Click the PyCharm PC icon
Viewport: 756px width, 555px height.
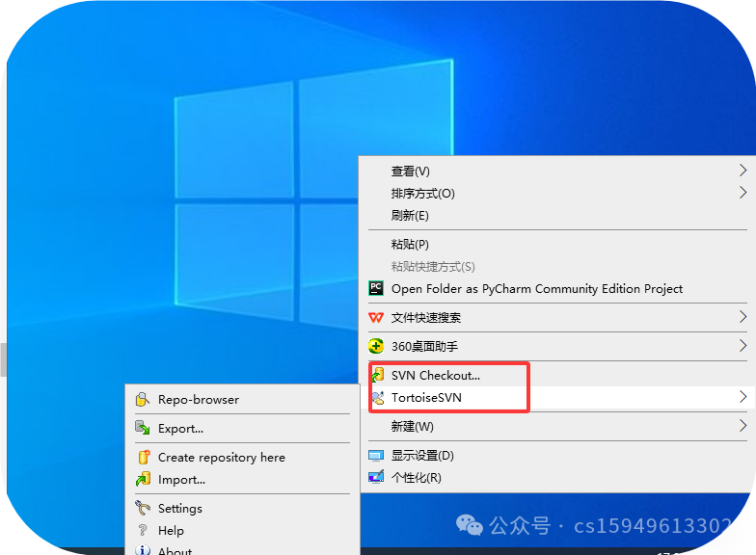(x=376, y=288)
